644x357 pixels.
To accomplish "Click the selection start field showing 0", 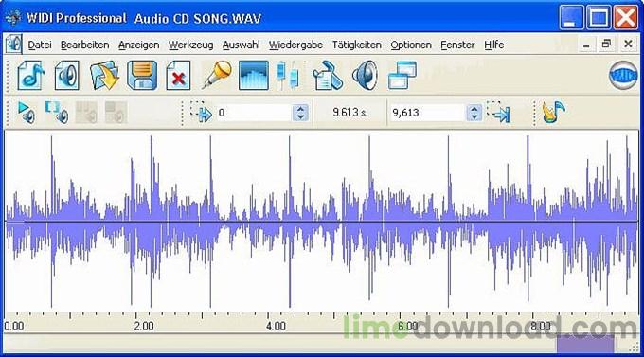I will (x=254, y=113).
